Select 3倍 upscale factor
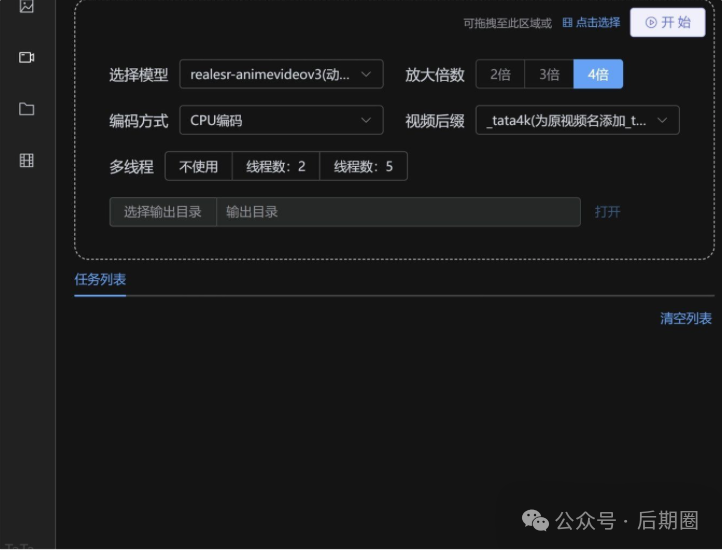722x550 pixels. click(x=549, y=74)
